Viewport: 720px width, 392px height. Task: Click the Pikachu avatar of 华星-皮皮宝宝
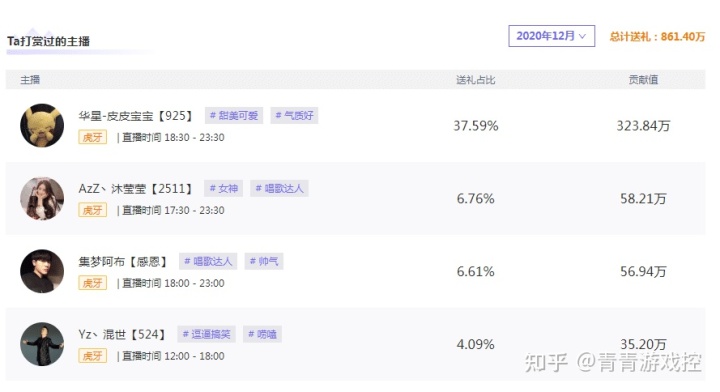(x=42, y=125)
